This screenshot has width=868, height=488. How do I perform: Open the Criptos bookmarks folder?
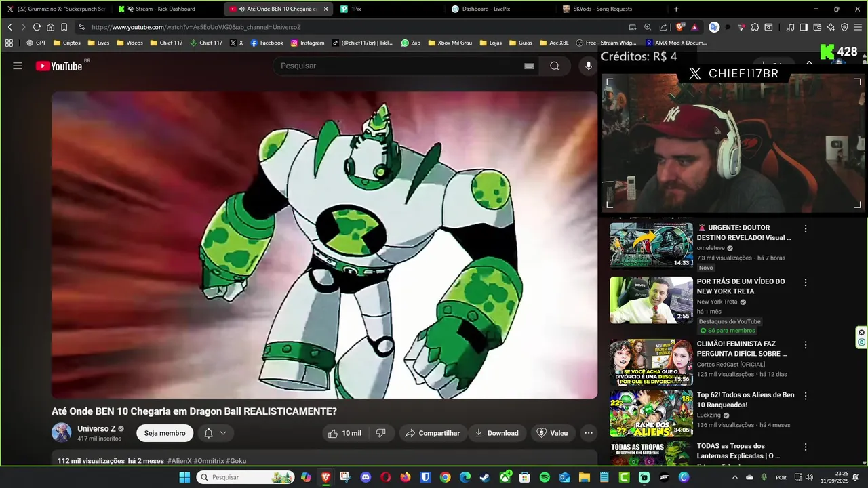point(67,43)
